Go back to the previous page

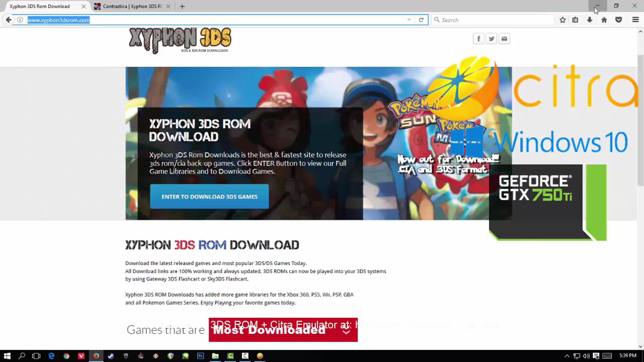(8, 20)
